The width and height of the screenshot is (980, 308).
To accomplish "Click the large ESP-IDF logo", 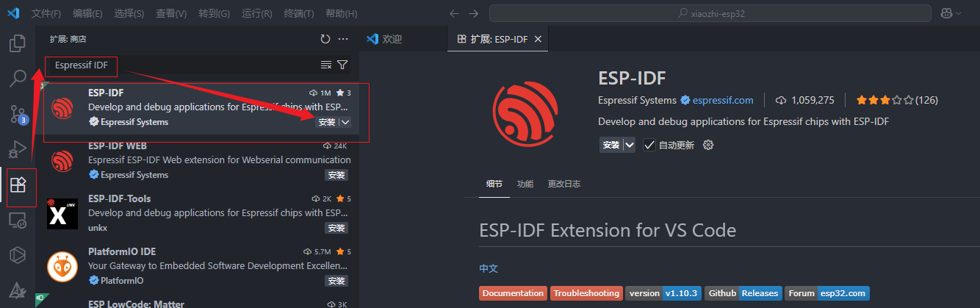I will [526, 115].
